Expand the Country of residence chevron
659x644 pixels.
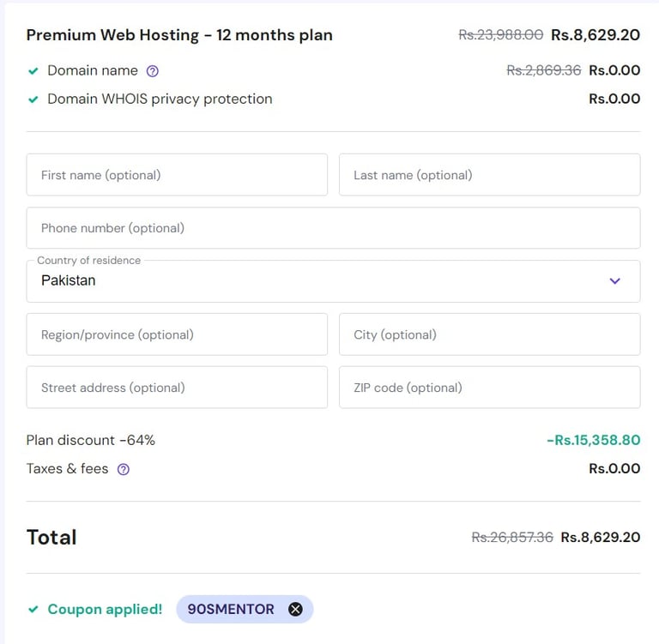[614, 281]
